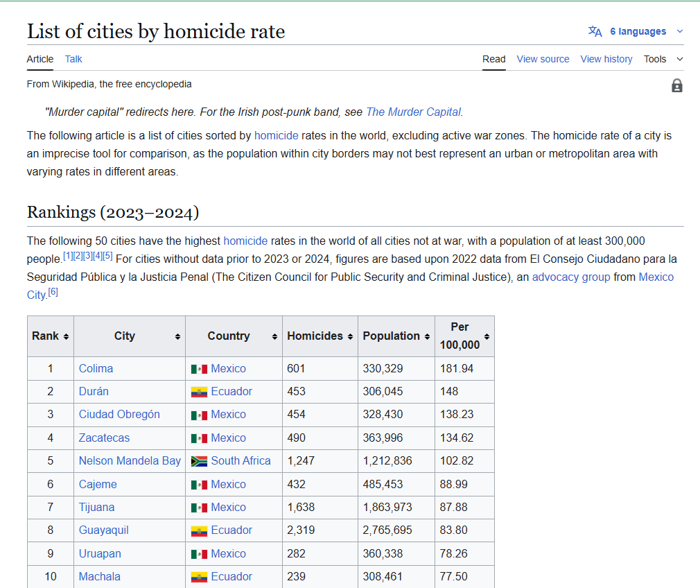700x588 pixels.
Task: Jump to citation [6]
Action: pyautogui.click(x=53, y=292)
